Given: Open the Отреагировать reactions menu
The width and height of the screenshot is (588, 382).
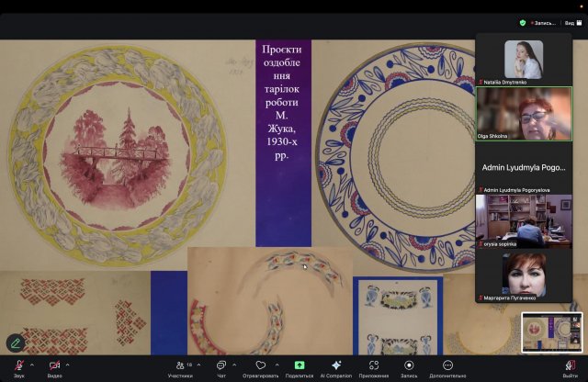Looking at the screenshot, I should 261,366.
